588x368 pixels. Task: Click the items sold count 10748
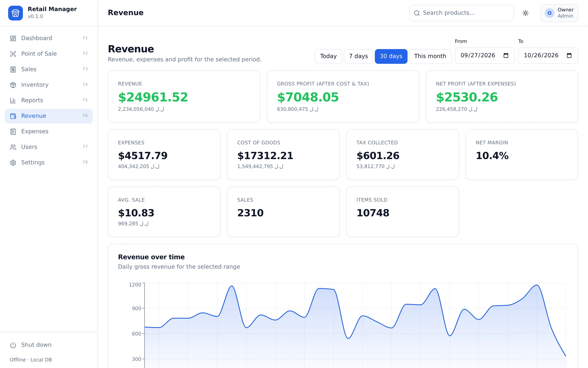click(x=373, y=213)
